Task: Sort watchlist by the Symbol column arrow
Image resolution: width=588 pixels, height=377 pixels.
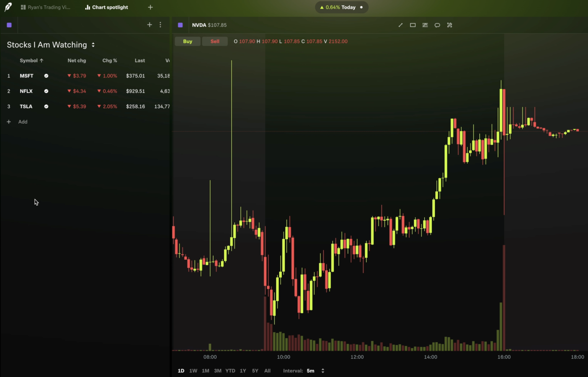Action: pyautogui.click(x=42, y=60)
